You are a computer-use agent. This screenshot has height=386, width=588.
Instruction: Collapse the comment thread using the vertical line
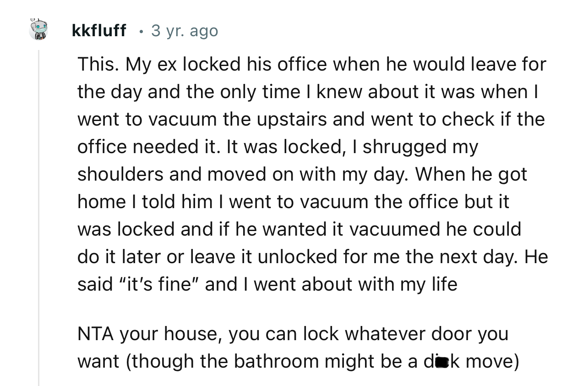click(39, 218)
